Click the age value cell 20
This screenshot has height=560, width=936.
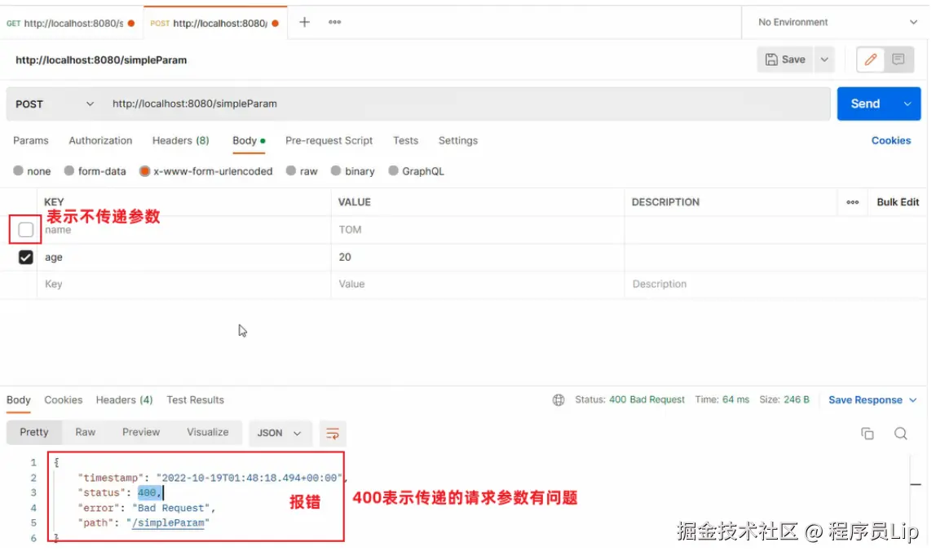point(478,258)
